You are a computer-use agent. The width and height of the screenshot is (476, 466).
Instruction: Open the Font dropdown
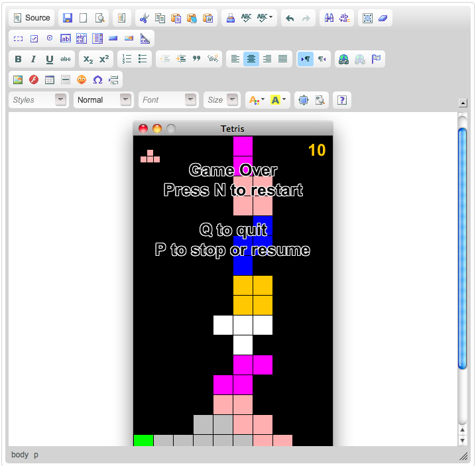pos(168,100)
